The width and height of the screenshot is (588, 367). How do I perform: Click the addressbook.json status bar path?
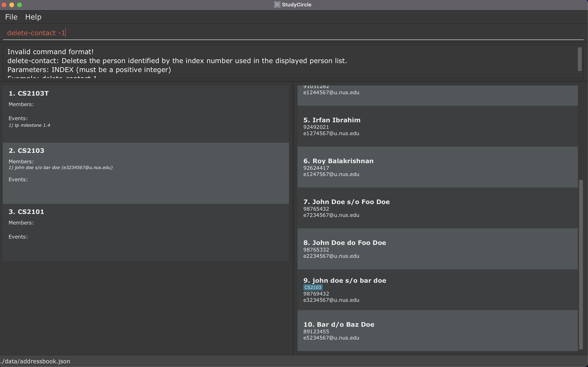(35, 361)
